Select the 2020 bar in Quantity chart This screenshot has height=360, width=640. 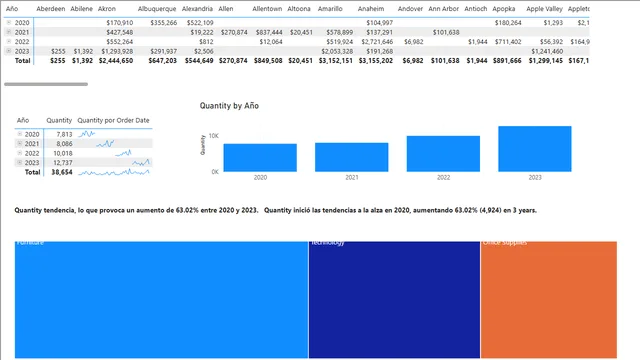260,158
